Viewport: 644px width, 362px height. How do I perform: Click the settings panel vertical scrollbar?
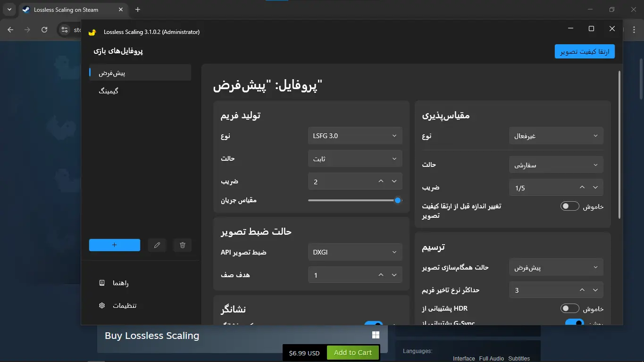(x=619, y=144)
